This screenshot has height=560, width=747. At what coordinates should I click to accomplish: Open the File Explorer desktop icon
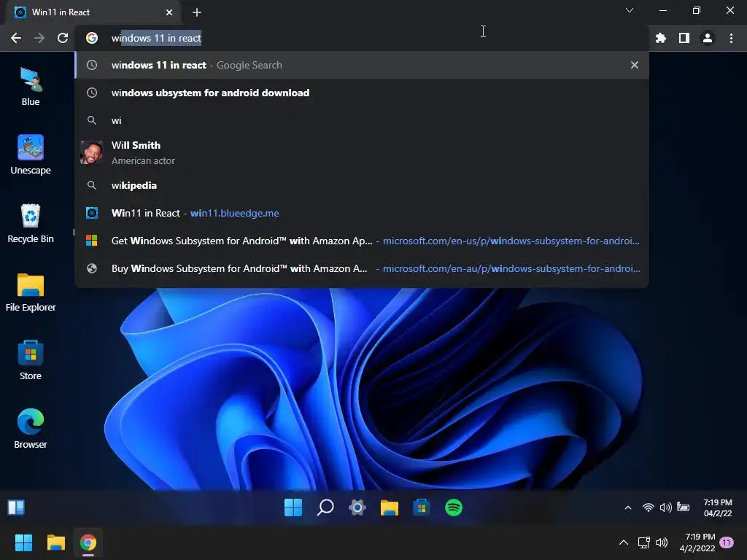pyautogui.click(x=31, y=292)
